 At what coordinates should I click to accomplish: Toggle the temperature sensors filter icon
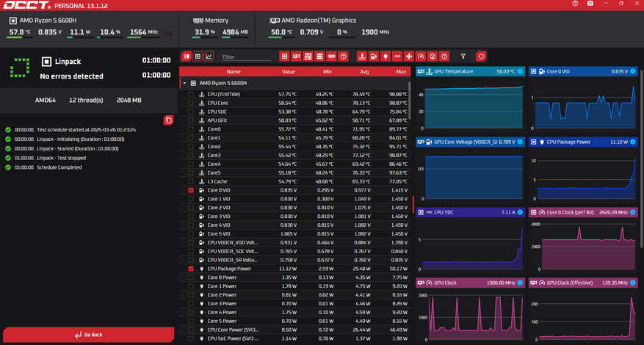pyautogui.click(x=362, y=57)
